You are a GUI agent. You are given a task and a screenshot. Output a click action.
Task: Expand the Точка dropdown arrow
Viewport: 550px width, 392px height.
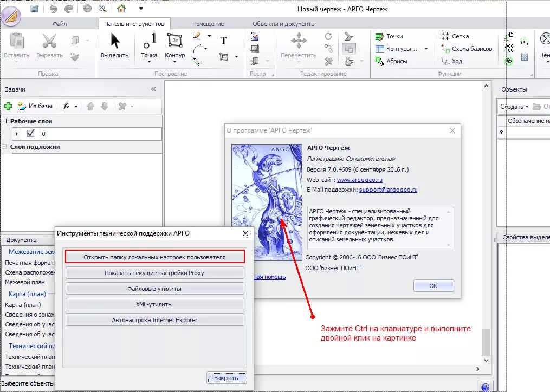pos(149,62)
